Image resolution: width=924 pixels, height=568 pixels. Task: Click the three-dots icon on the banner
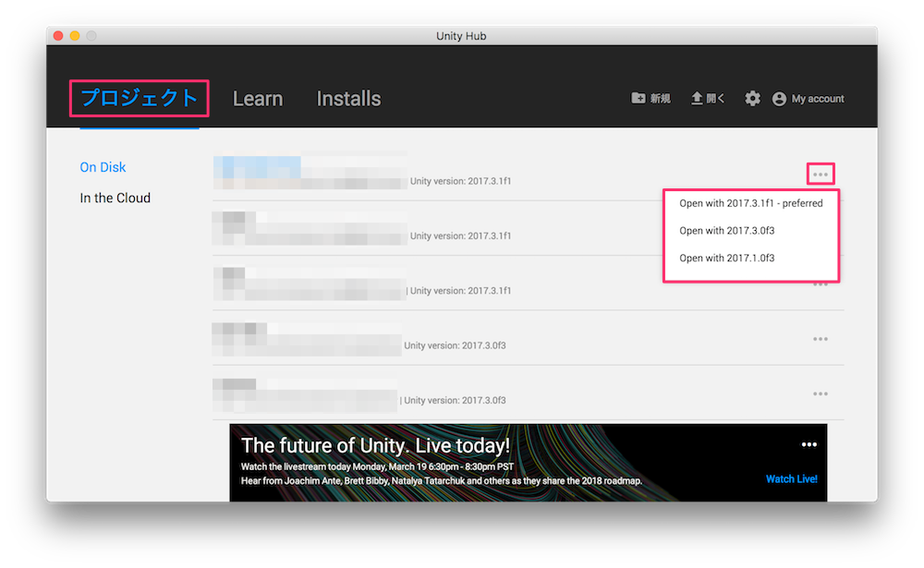809,444
